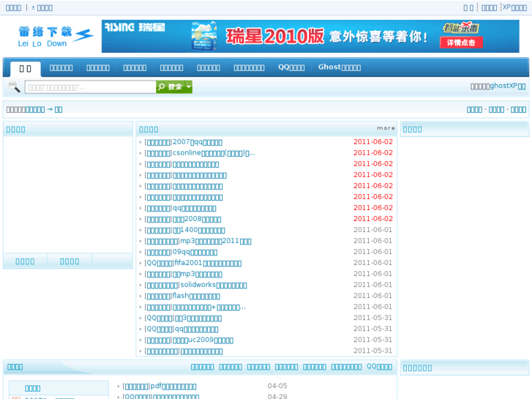The image size is (532, 399).
Task: Click the 'more' link in center panel header
Action: click(386, 128)
